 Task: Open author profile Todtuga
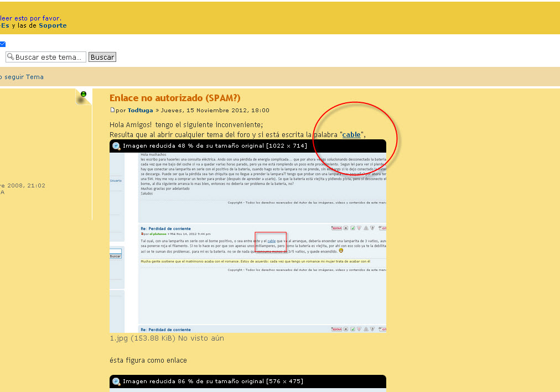tap(141, 111)
